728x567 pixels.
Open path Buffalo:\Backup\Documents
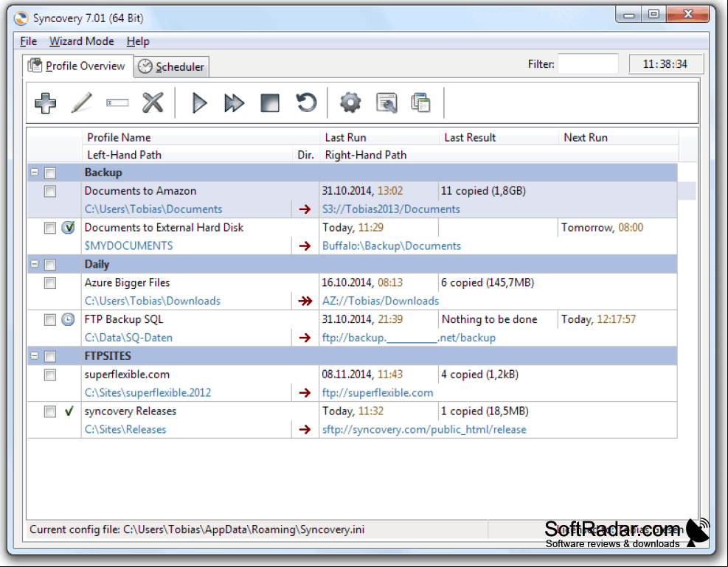coord(392,246)
